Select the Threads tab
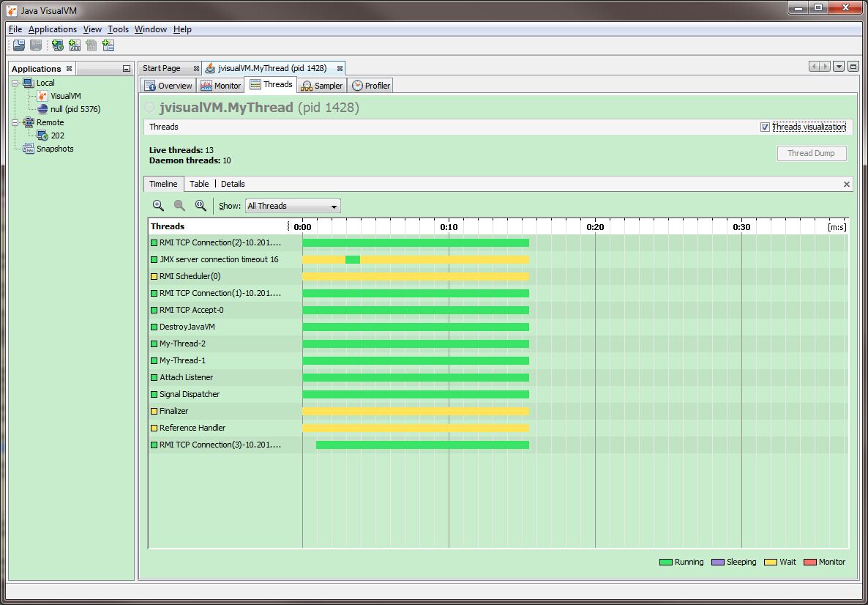This screenshot has width=868, height=605. click(272, 85)
